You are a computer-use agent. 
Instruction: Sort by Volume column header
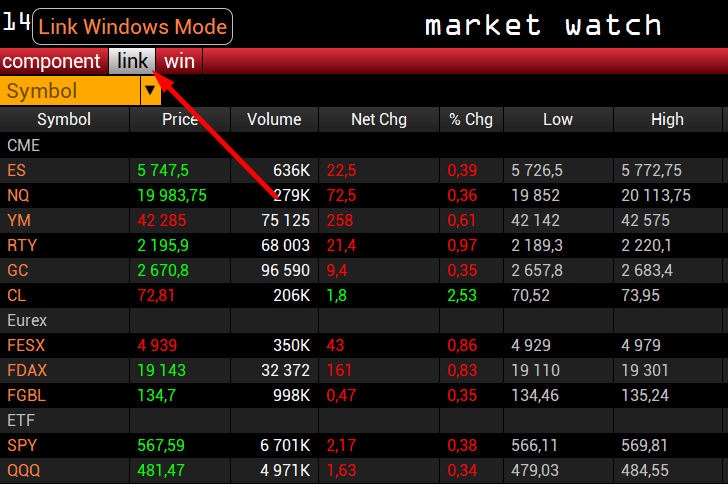coord(274,120)
